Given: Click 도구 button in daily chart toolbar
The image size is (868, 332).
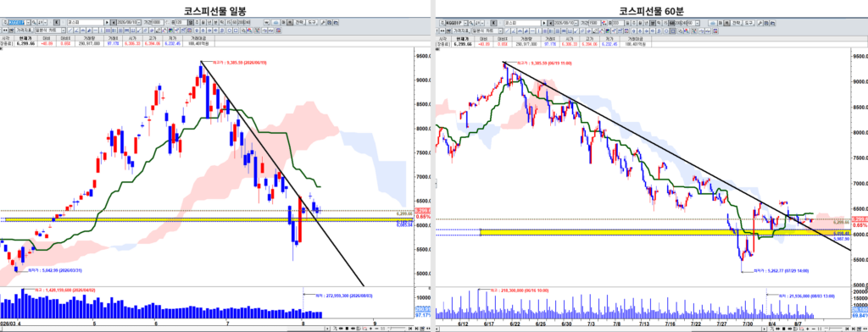Looking at the screenshot, I should pos(312,22).
